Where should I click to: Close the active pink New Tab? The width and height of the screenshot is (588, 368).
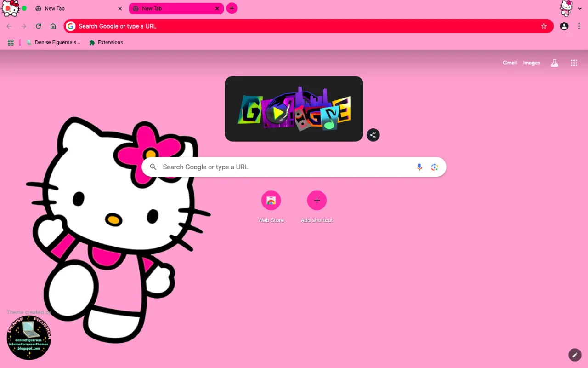point(217,8)
